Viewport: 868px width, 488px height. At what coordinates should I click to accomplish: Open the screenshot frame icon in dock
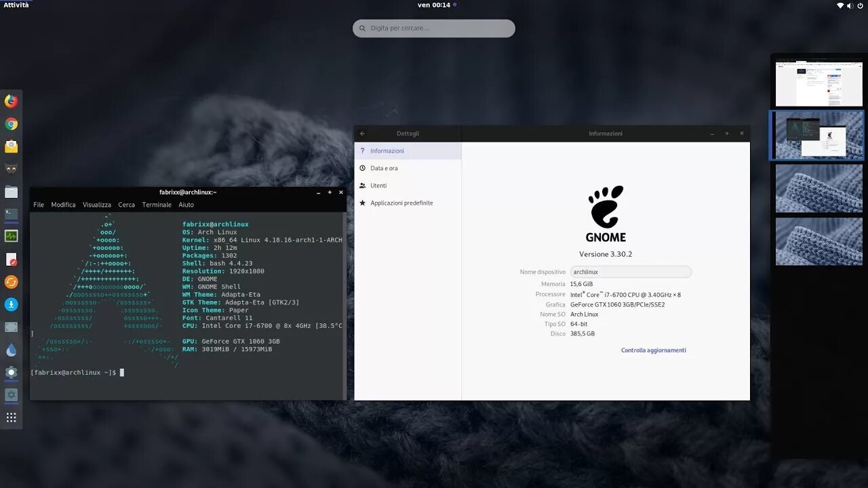[11, 327]
